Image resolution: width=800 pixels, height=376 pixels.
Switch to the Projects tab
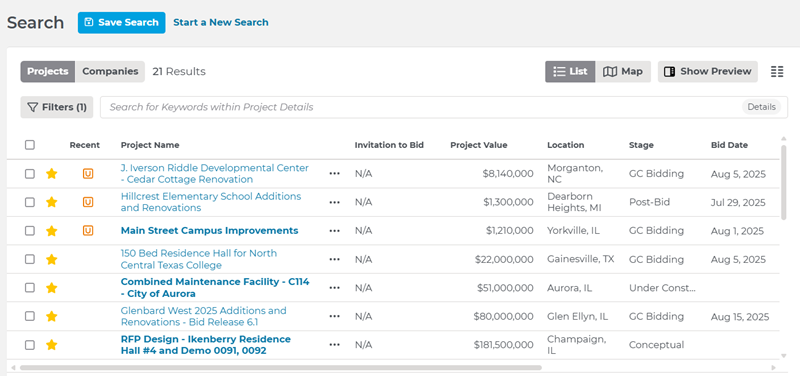(48, 71)
